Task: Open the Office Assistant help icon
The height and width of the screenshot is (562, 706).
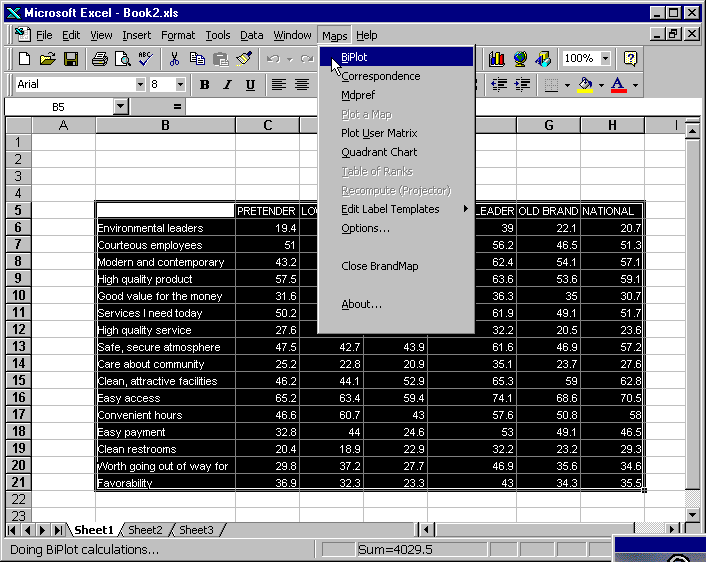Action: 630,59
